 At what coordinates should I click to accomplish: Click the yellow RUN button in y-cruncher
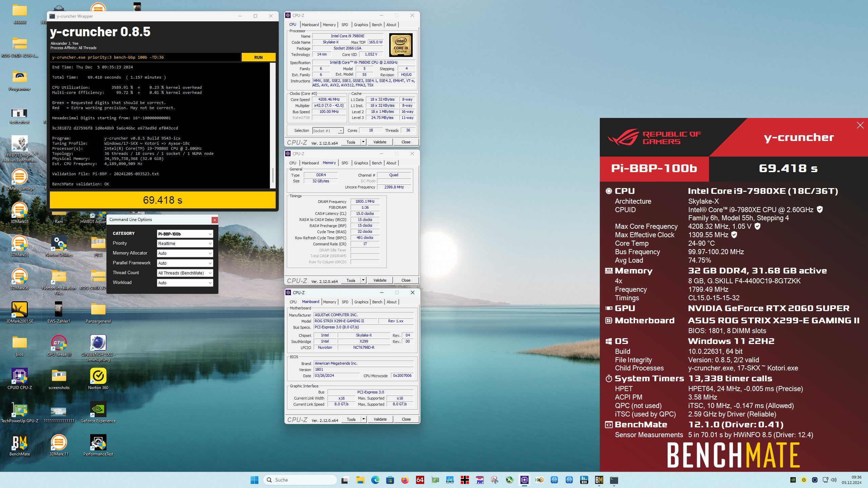(x=258, y=57)
